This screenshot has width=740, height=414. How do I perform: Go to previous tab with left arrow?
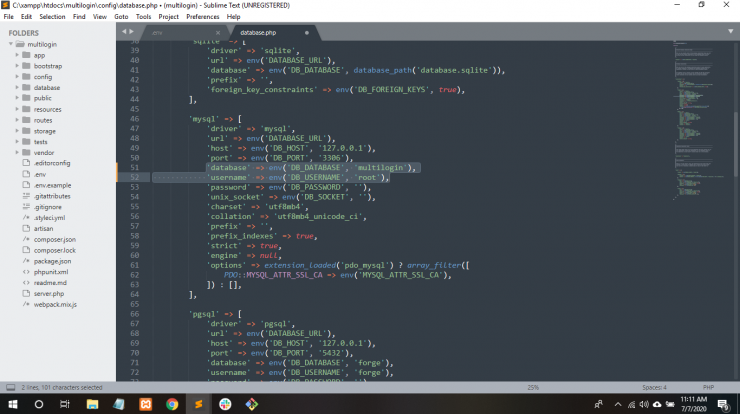(x=124, y=32)
